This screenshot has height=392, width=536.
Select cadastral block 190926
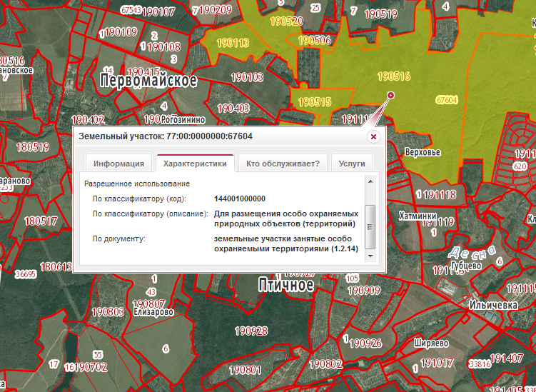click(365, 343)
